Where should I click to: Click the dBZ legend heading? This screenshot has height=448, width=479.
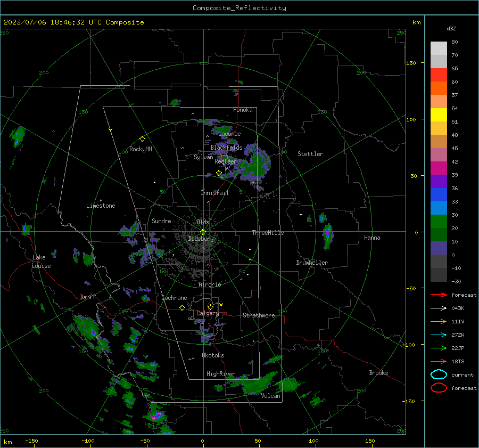point(451,28)
